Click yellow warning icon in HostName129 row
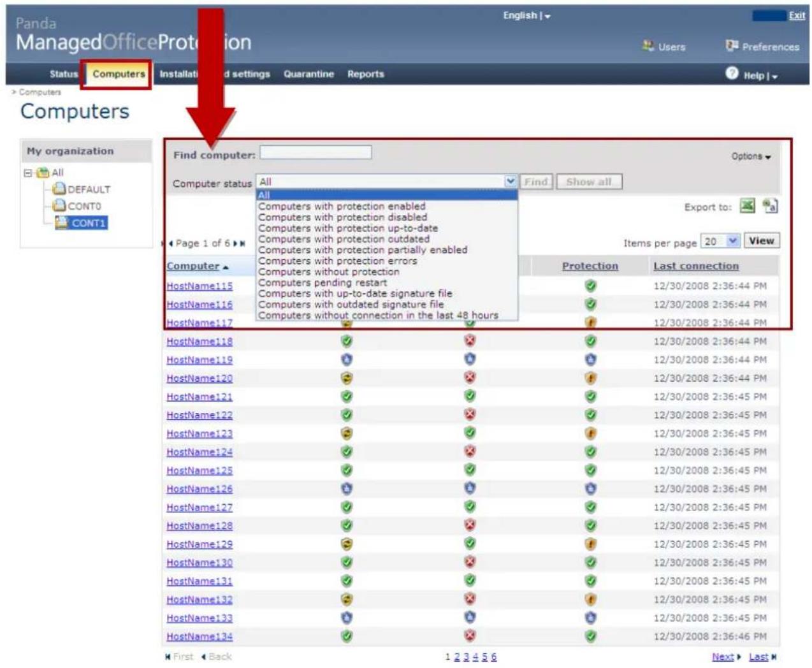The image size is (812, 668). pyautogui.click(x=347, y=544)
